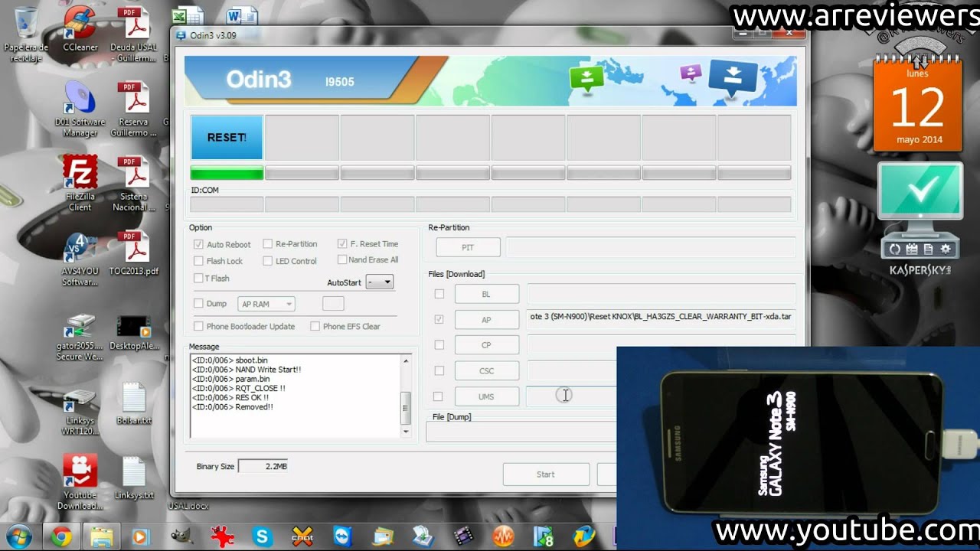Click the green progress bar under RESET!
Screen dimensions: 980x551
[227, 174]
